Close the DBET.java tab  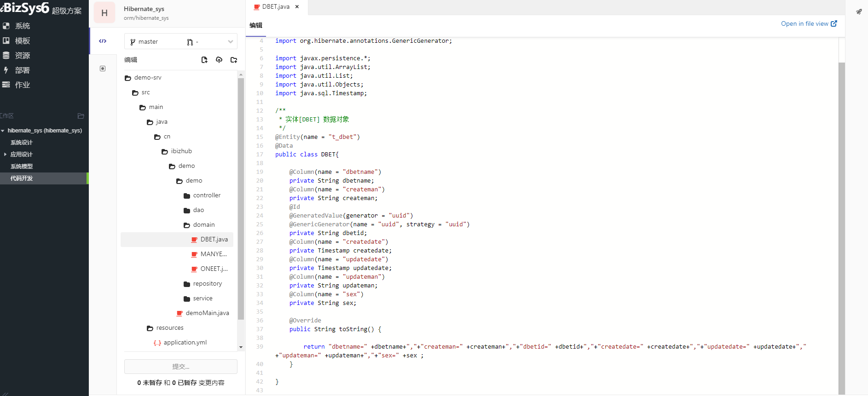(297, 7)
